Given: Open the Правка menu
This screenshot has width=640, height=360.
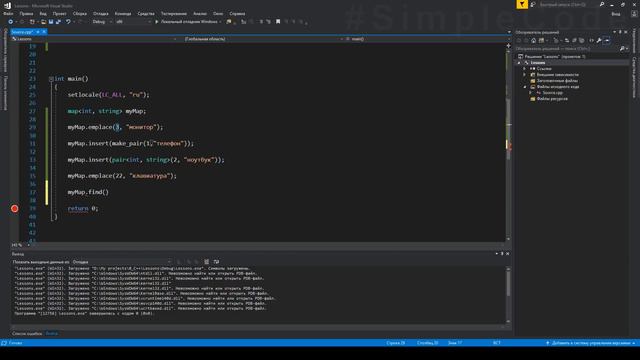Looking at the screenshot, I should tap(26, 13).
